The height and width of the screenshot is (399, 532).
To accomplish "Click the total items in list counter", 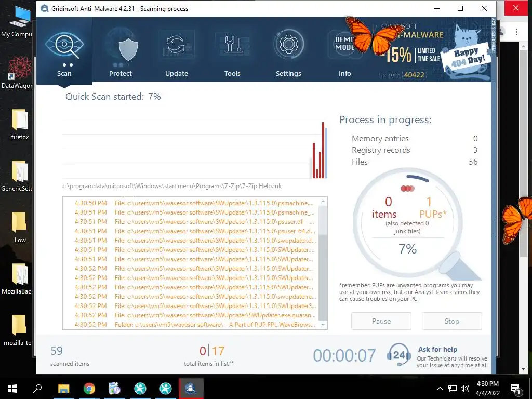I will coord(209,355).
